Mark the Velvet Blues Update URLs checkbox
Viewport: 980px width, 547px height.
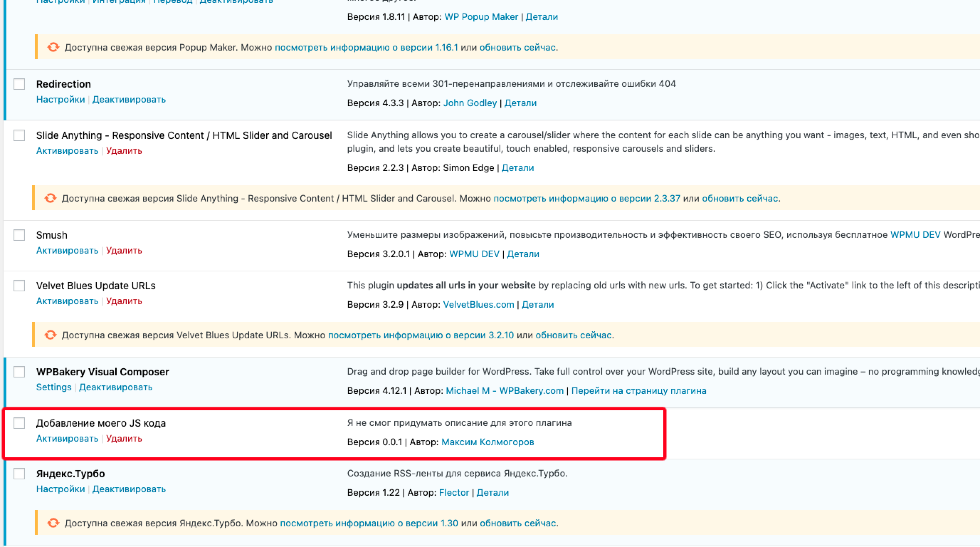tap(20, 286)
